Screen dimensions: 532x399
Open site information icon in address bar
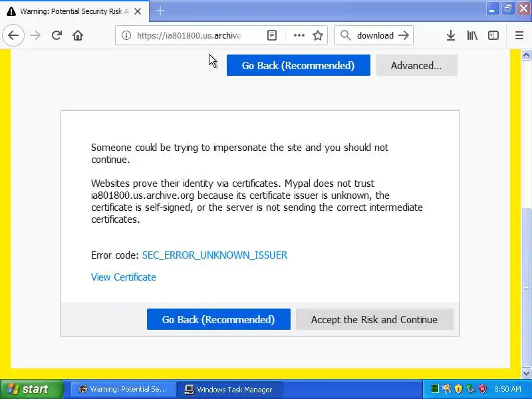coord(126,35)
